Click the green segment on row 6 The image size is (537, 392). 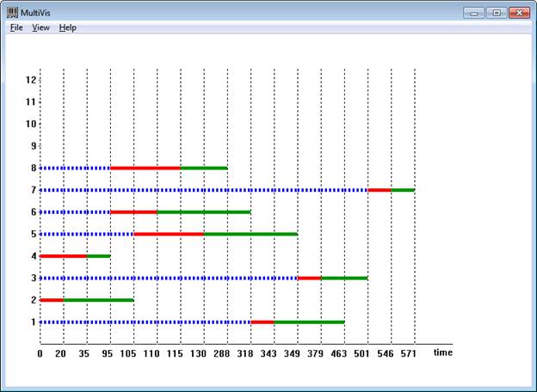pyautogui.click(x=204, y=212)
